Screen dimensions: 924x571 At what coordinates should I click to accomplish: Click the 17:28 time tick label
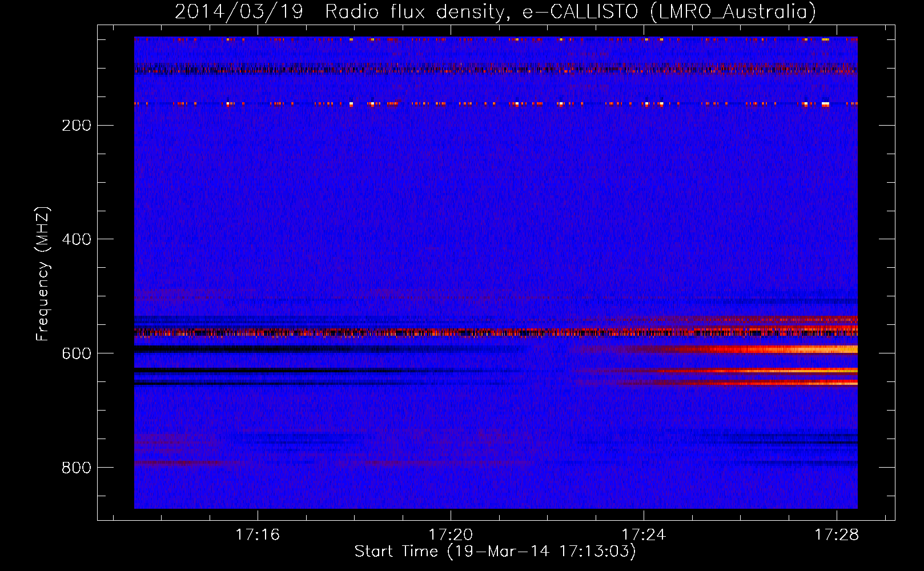(x=837, y=534)
